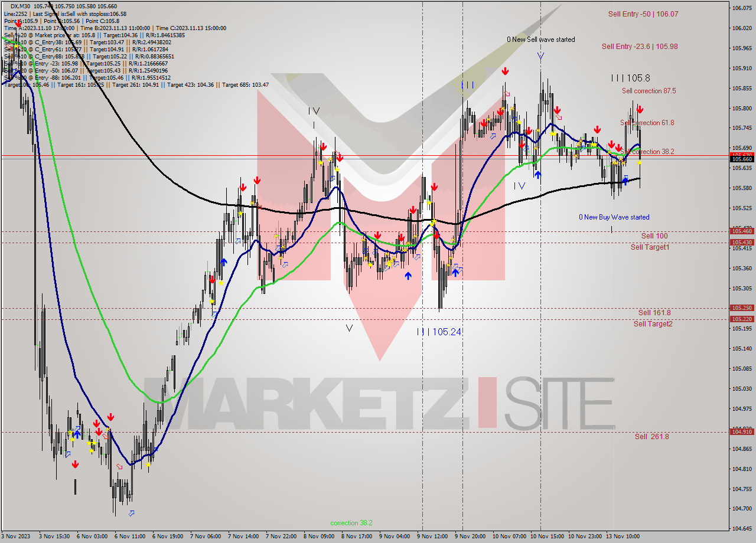756x543 pixels.
Task: Select the 'Sell 161.8' level label
Action: 654,312
